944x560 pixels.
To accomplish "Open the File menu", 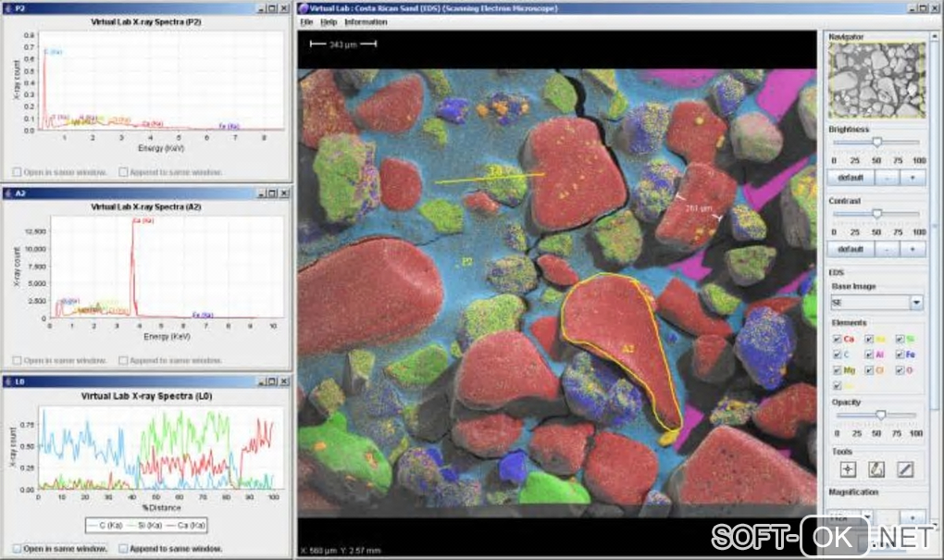I will tap(306, 22).
